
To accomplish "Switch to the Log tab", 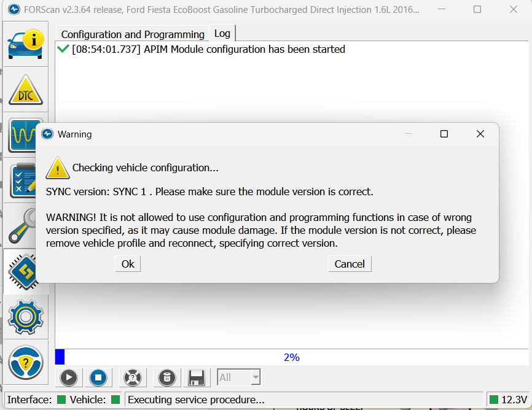I will click(222, 33).
